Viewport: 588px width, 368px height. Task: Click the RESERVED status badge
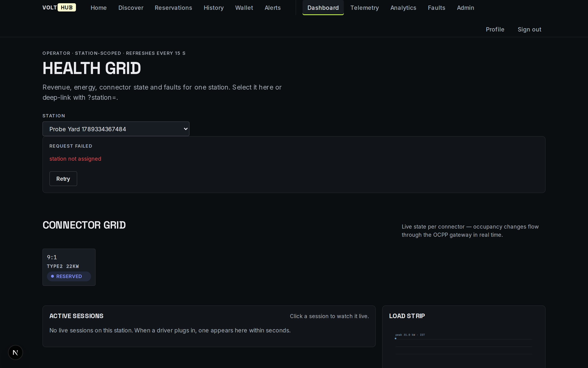click(x=69, y=276)
